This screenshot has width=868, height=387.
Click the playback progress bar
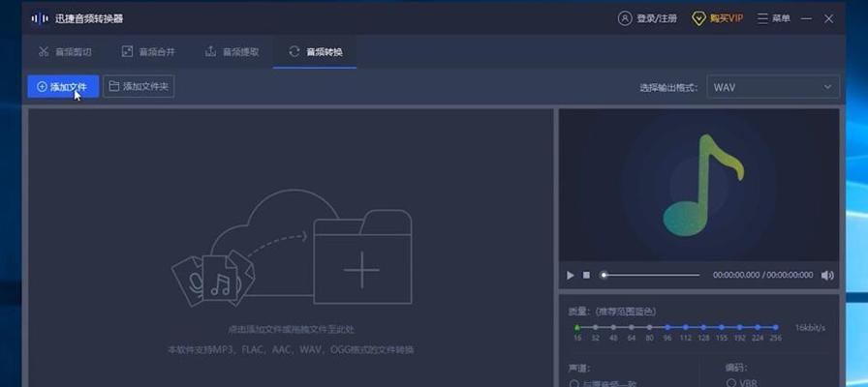pyautogui.click(x=651, y=276)
